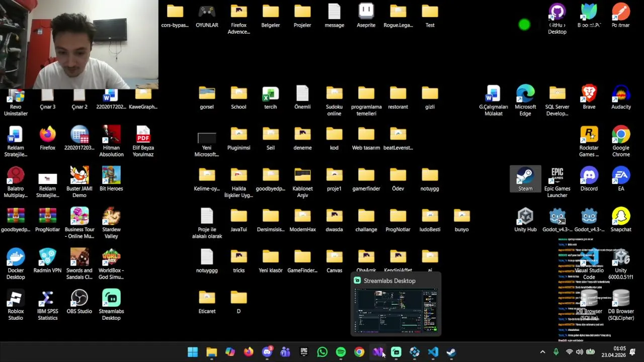The width and height of the screenshot is (644, 362).
Task: Open the notification center bell
Action: click(632, 352)
